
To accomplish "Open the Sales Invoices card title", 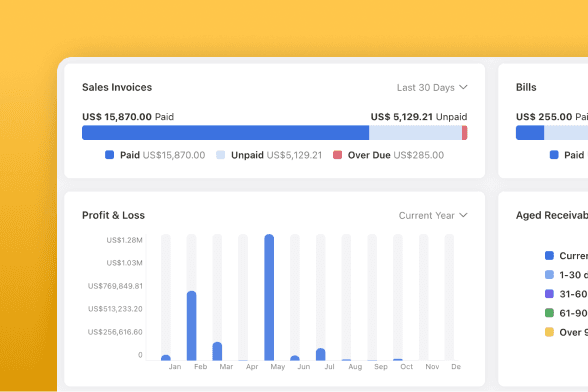I will pyautogui.click(x=117, y=87).
